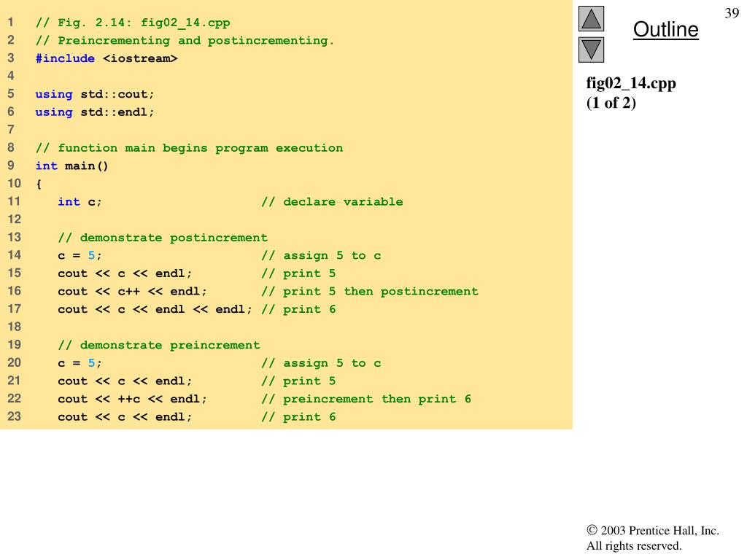The height and width of the screenshot is (560, 747).
Task: Click comment 'Preincrementing and postincrementing.'
Action: (x=196, y=41)
